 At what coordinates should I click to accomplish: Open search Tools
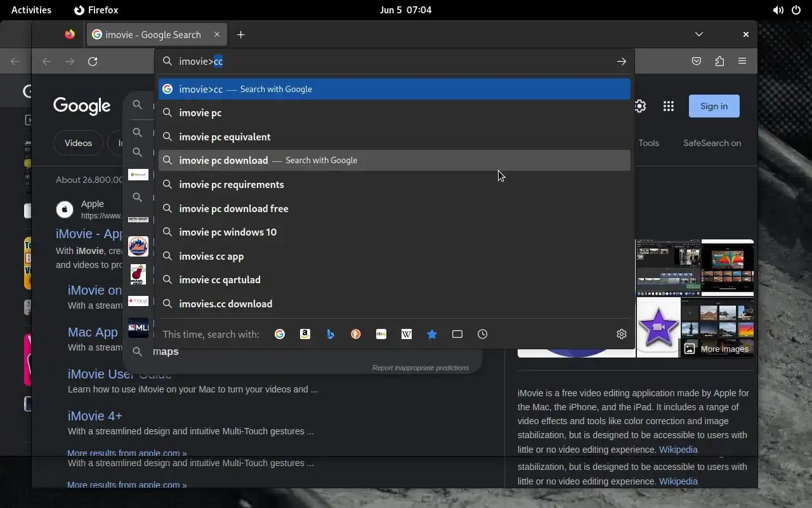[x=648, y=143]
